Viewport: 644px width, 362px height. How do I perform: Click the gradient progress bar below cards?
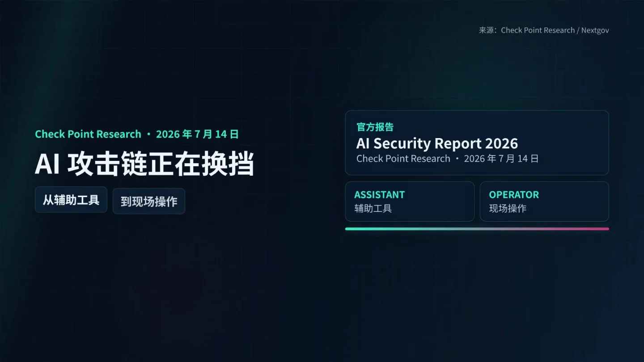click(x=477, y=229)
